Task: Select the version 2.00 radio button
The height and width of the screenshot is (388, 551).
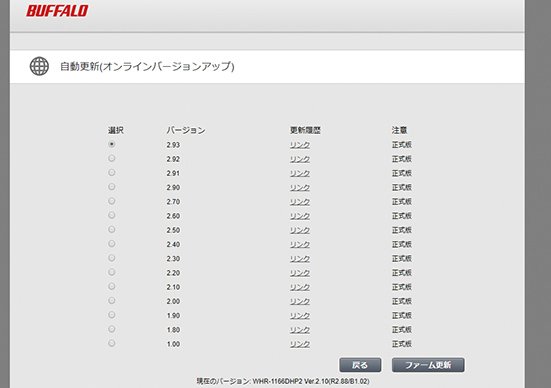Action: tap(112, 300)
